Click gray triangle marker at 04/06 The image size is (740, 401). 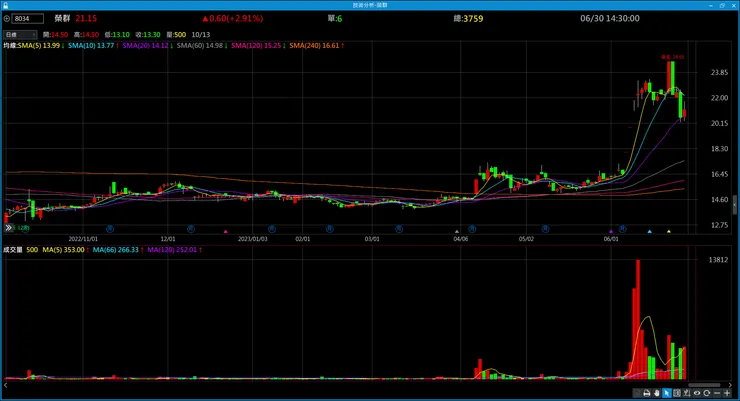tap(456, 232)
